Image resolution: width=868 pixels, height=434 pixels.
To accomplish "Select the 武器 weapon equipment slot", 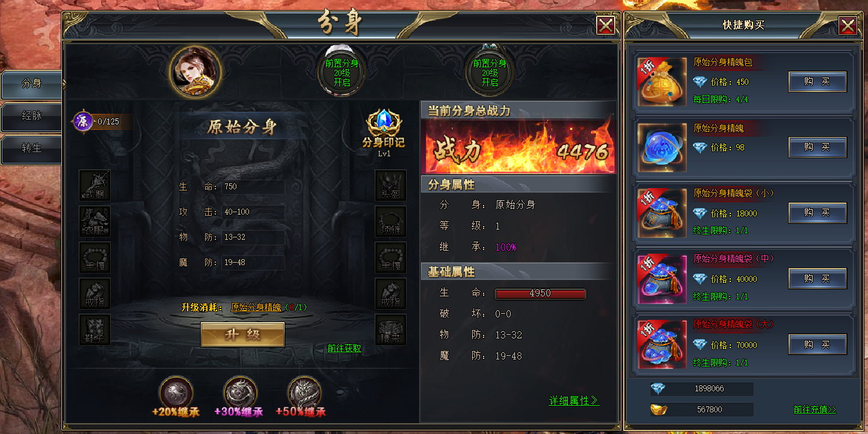I will [94, 185].
